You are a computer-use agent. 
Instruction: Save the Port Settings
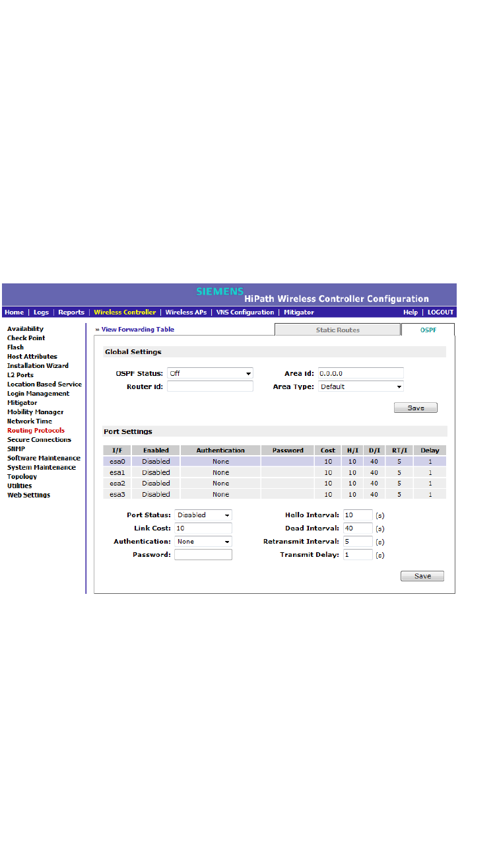[422, 576]
